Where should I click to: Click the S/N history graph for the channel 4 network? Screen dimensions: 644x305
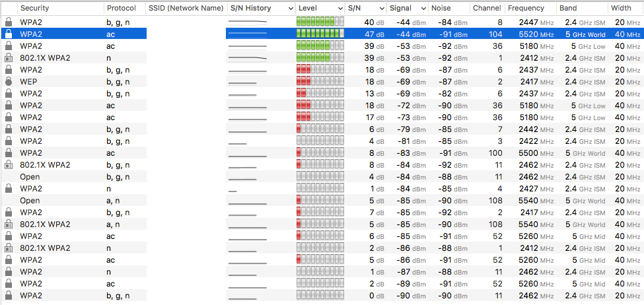(x=248, y=189)
